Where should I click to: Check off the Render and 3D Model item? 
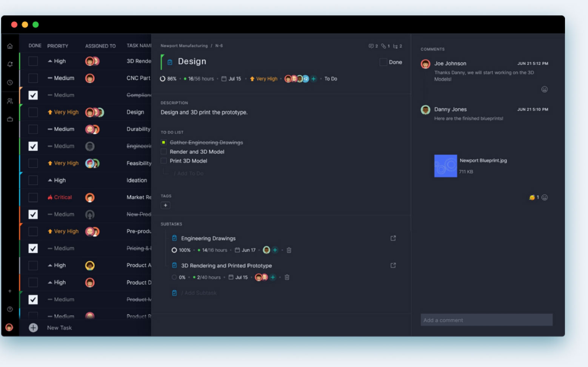[x=163, y=151]
